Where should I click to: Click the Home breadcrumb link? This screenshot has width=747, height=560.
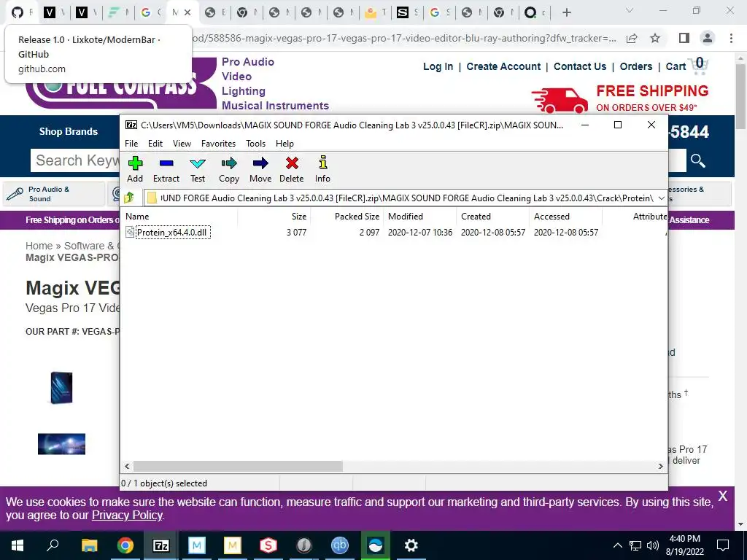[x=39, y=246]
